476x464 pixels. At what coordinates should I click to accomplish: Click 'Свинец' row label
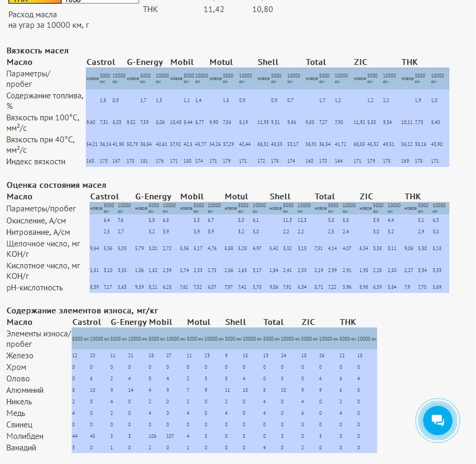coord(19,425)
